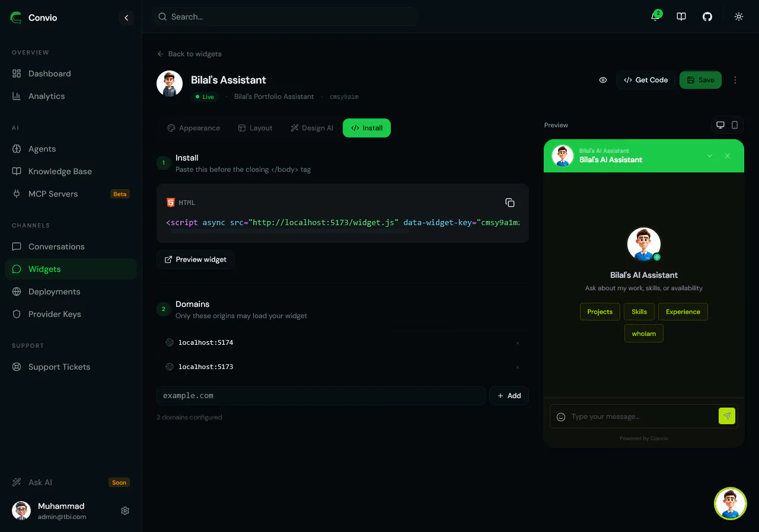The image size is (759, 532).
Task: Navigate to MCP Servers
Action: (71, 194)
